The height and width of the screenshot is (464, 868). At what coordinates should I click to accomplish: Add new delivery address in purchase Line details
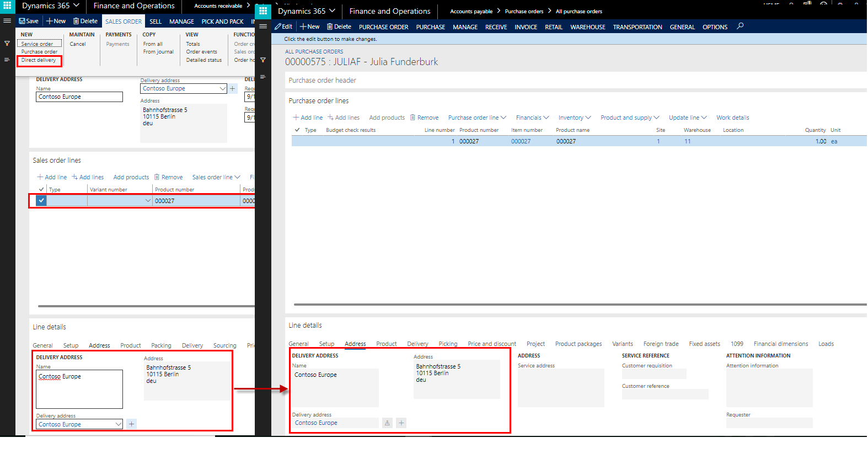point(401,423)
